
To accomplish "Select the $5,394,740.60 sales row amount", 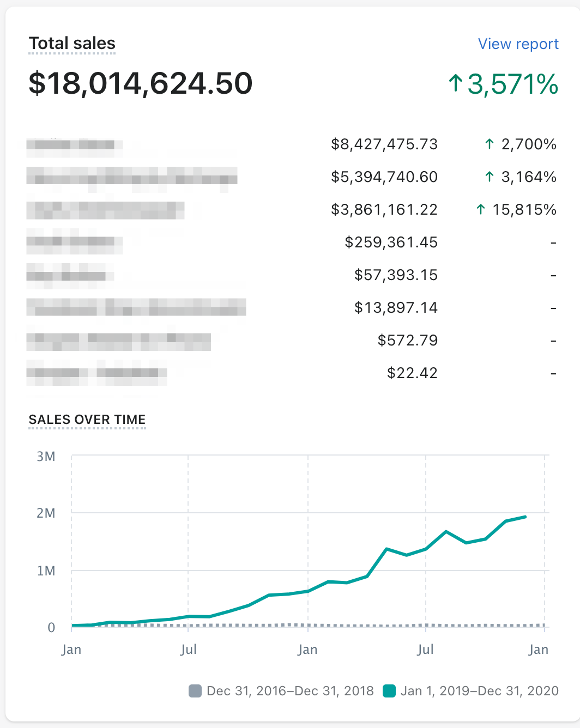I will click(384, 177).
